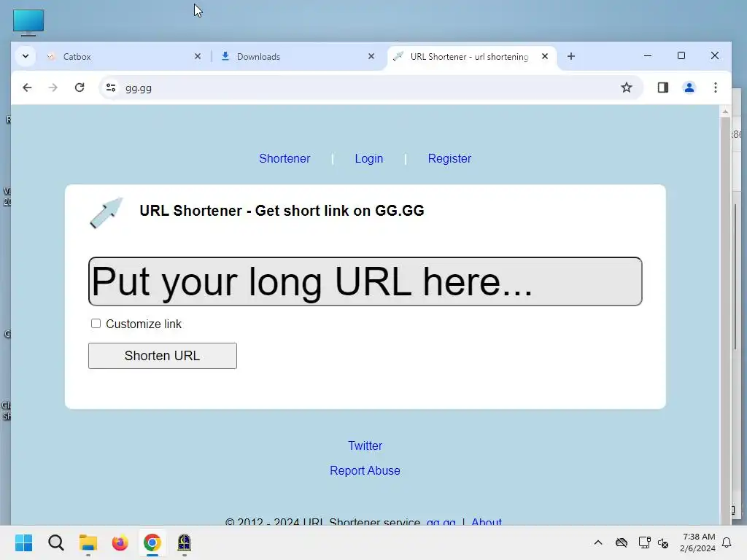Click the page vertical scrollbar
Image resolution: width=747 pixels, height=560 pixels.
coord(725,314)
